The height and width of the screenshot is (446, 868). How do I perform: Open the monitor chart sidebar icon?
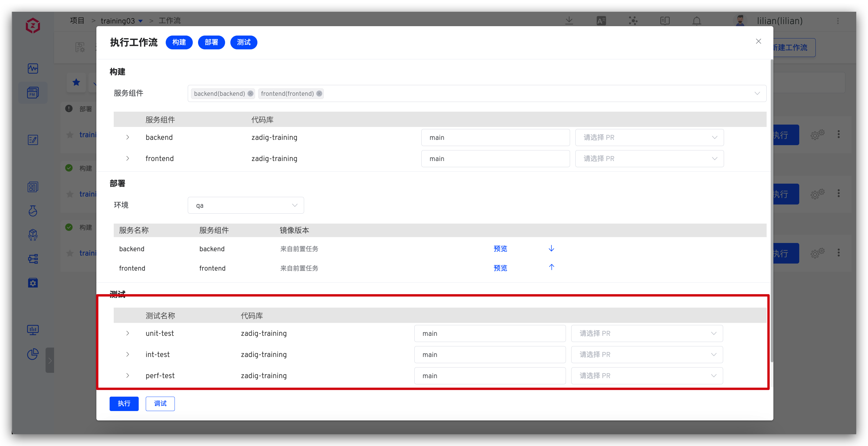click(x=33, y=330)
